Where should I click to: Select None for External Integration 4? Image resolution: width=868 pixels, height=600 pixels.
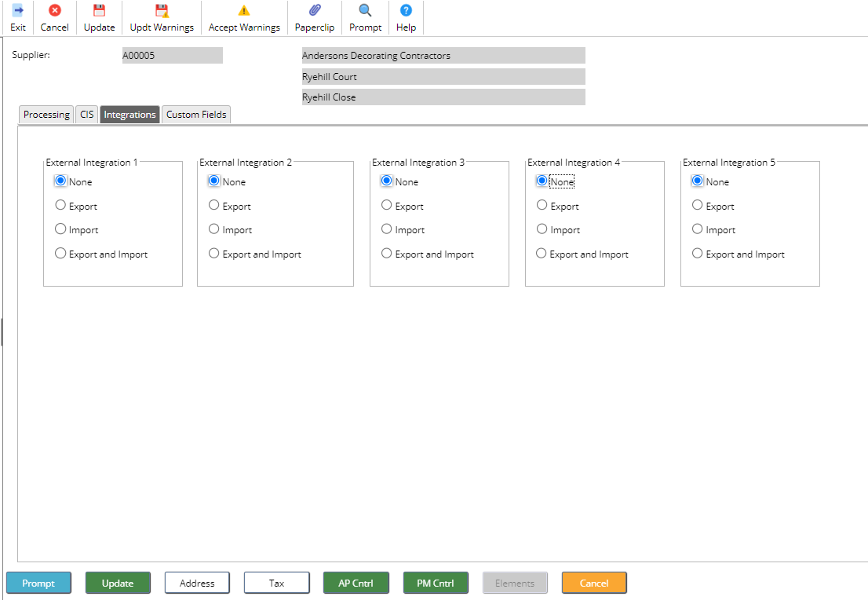pos(542,181)
